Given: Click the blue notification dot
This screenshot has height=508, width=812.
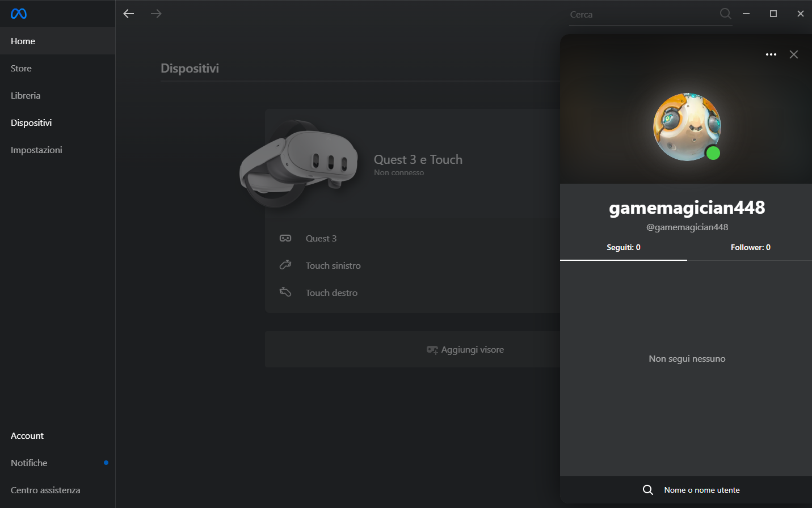Looking at the screenshot, I should (106, 463).
